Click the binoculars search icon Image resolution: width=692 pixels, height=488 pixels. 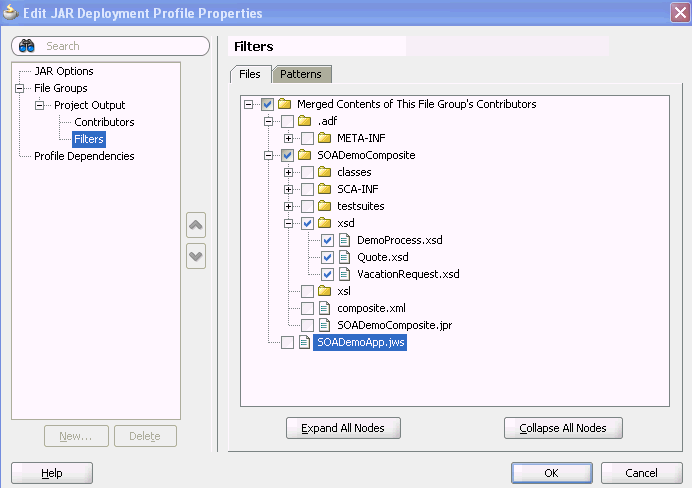27,46
